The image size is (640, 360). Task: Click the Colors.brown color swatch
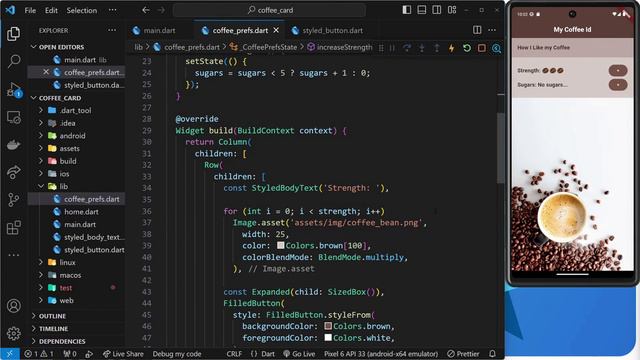pyautogui.click(x=328, y=326)
